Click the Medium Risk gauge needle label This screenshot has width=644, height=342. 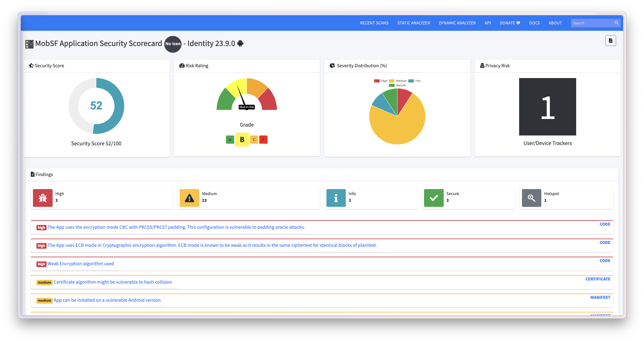[247, 107]
